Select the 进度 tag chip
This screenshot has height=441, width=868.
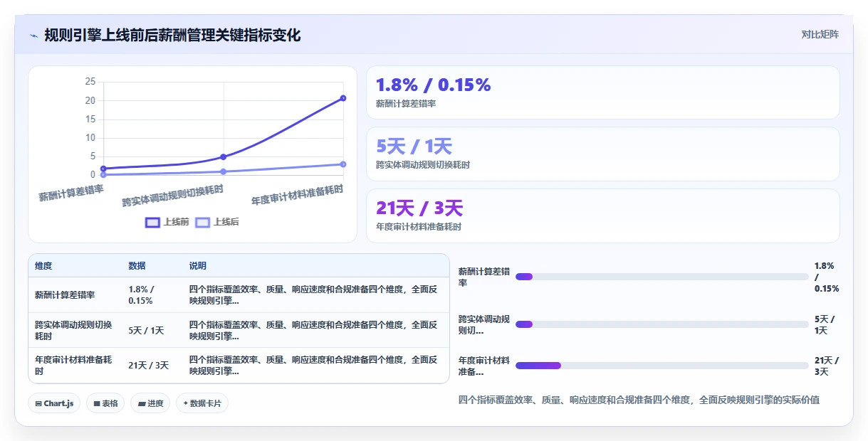click(x=150, y=403)
